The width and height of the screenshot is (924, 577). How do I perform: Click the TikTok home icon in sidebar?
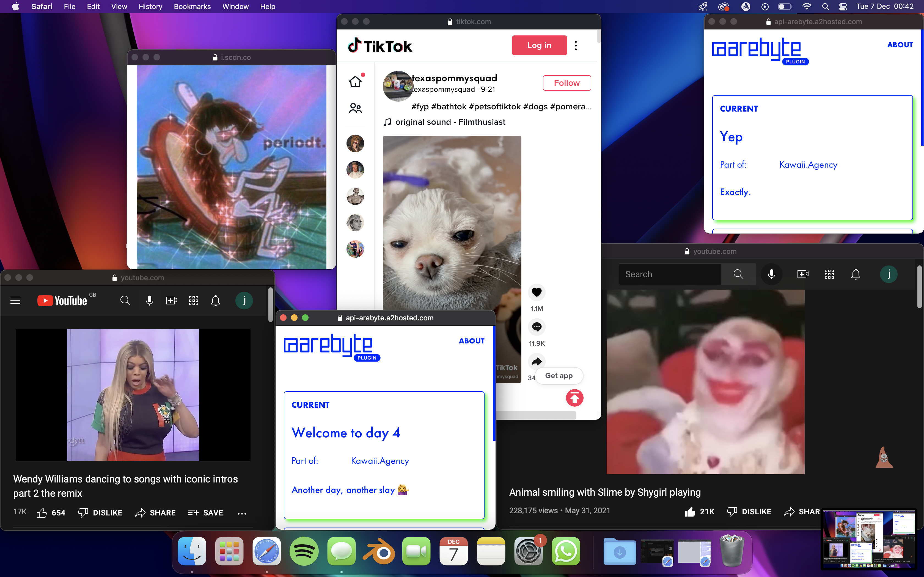[355, 82]
